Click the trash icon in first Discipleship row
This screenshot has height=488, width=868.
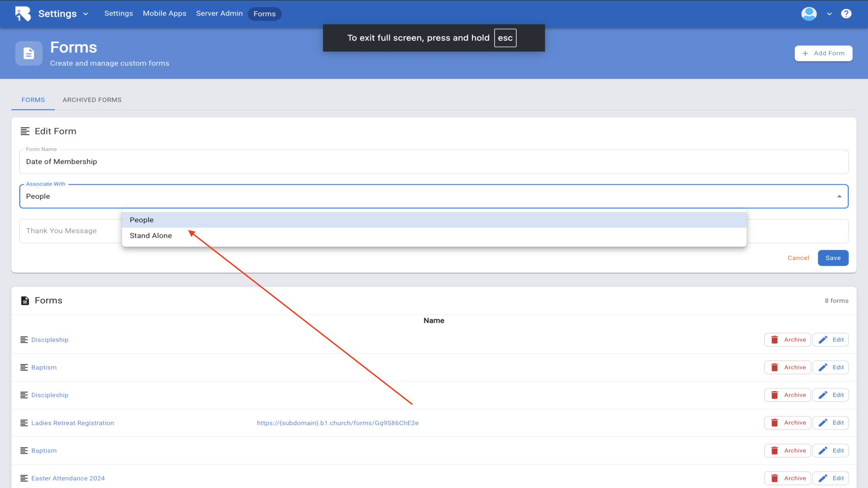click(774, 340)
